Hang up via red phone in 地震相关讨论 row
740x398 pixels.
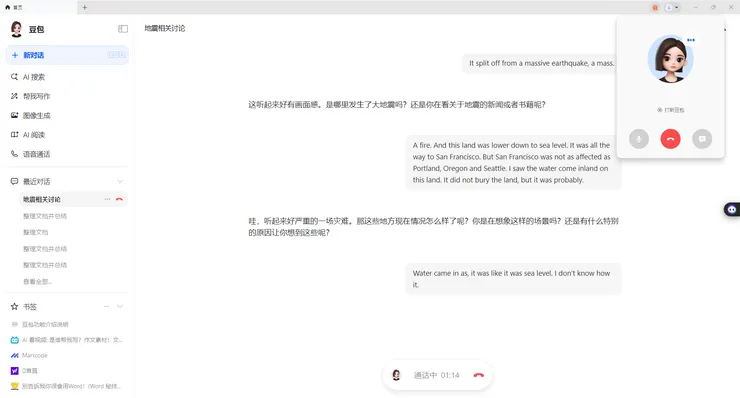click(119, 199)
